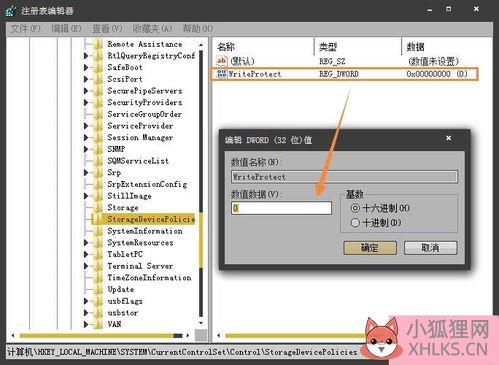The image size is (499, 365).
Task: Click the tree pane horizontal scrollbar thumb
Action: 101,335
